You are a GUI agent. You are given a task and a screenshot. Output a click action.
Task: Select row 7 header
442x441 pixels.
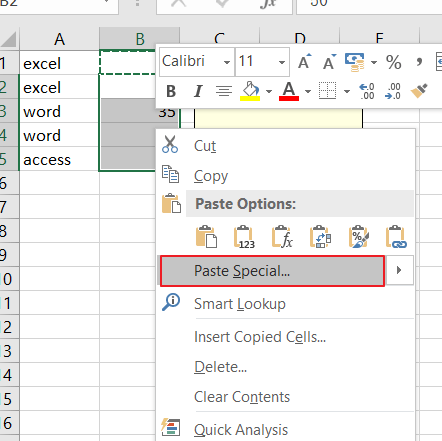point(9,207)
